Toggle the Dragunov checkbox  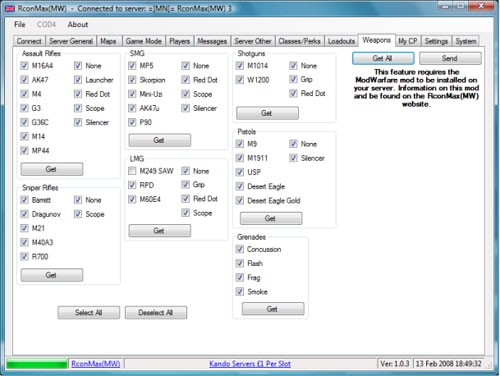click(x=24, y=214)
